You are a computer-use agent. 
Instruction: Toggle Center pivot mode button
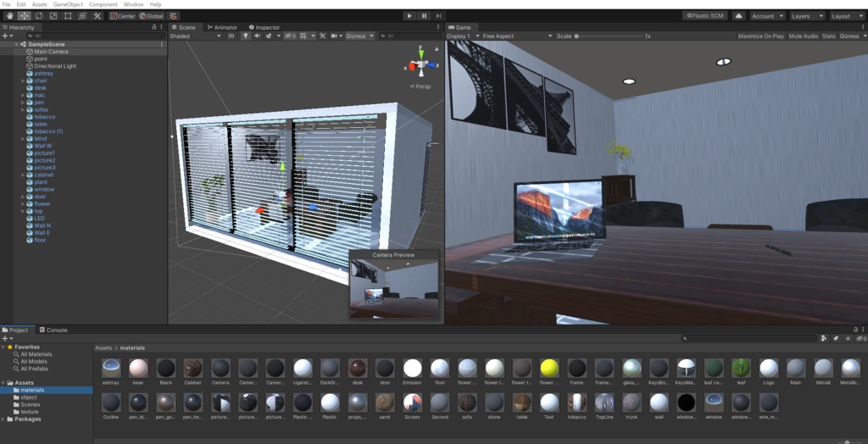pyautogui.click(x=122, y=16)
